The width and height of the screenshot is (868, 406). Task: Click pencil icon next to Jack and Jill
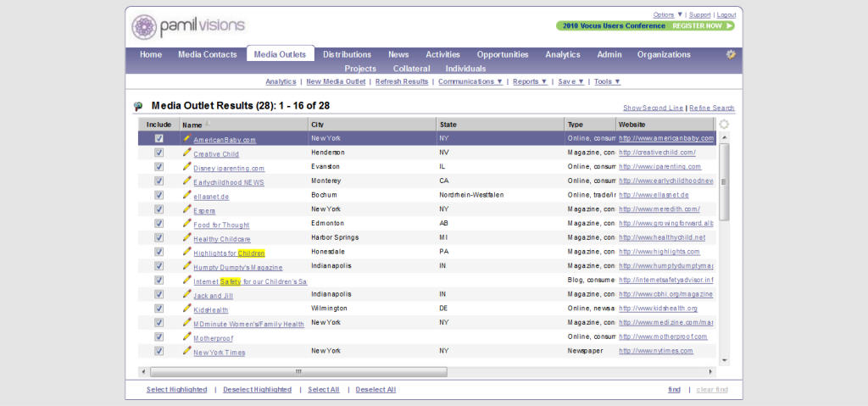coord(187,293)
